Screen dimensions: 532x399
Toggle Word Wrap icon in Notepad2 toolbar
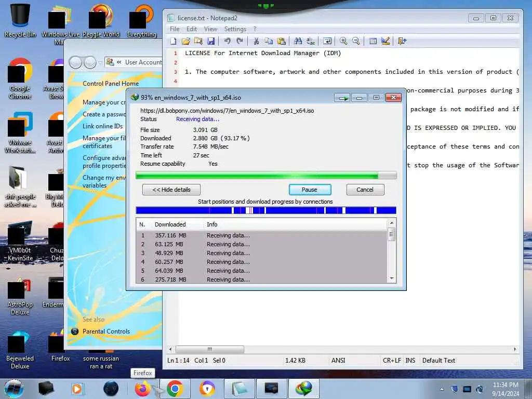click(327, 41)
